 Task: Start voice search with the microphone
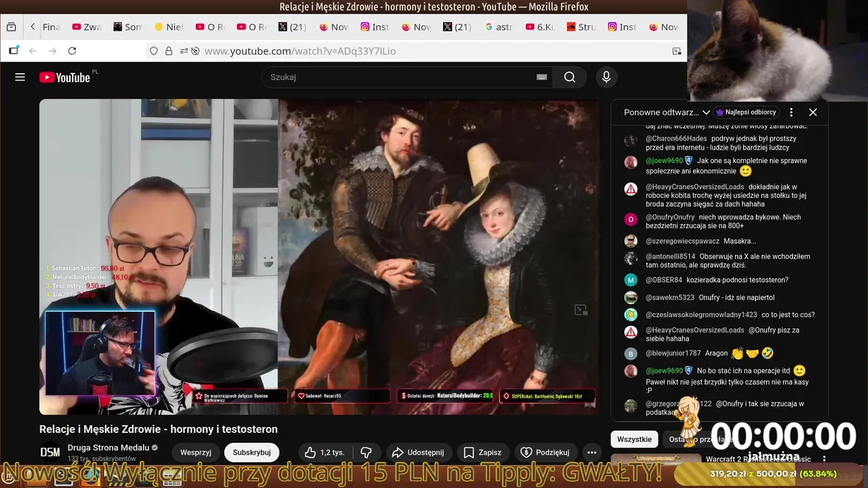coord(606,77)
